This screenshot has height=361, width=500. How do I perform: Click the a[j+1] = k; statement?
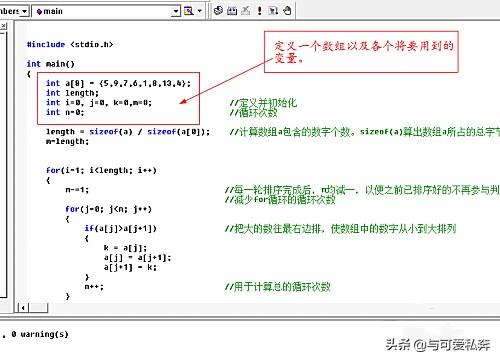[130, 267]
